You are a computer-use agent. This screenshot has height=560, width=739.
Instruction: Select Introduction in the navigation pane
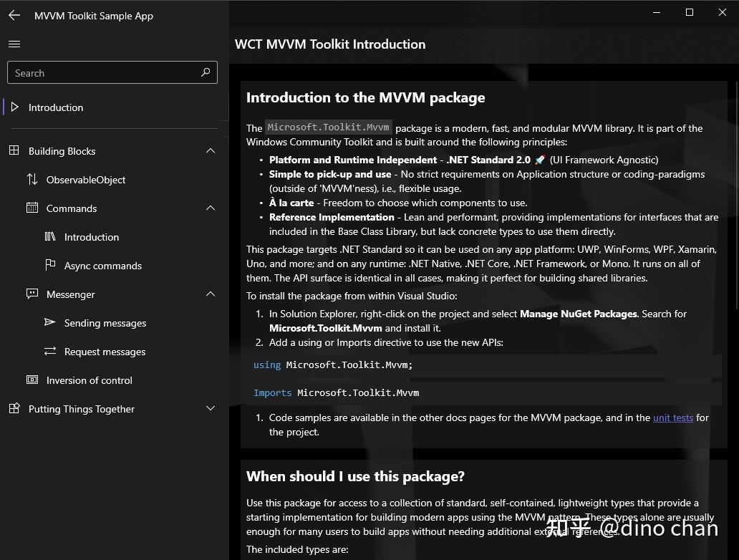56,107
